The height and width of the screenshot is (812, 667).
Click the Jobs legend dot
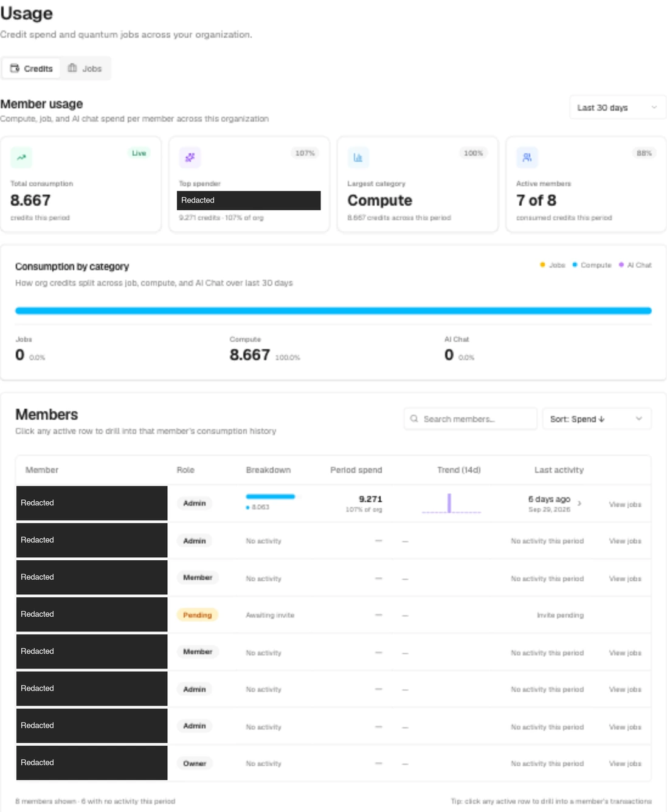[x=542, y=265]
